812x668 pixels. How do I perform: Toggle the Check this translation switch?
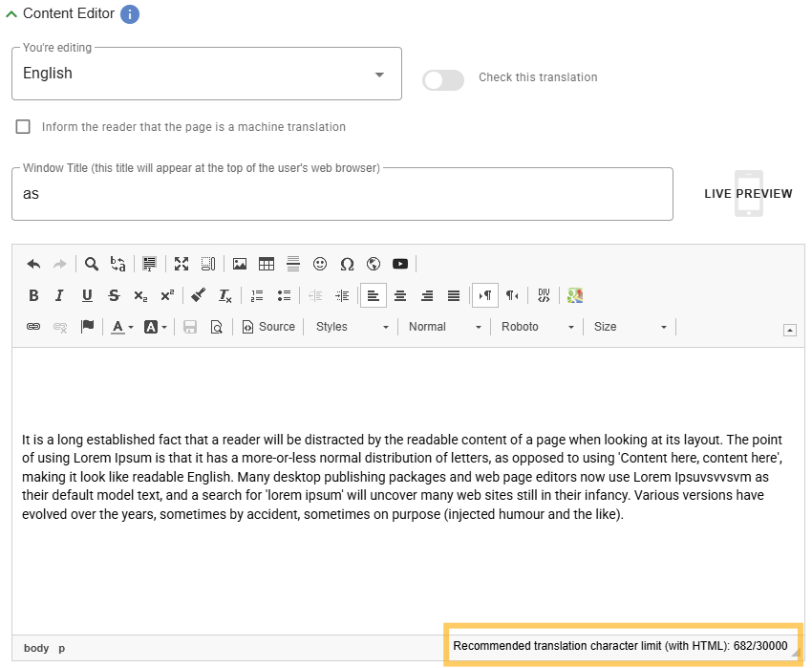(x=443, y=80)
